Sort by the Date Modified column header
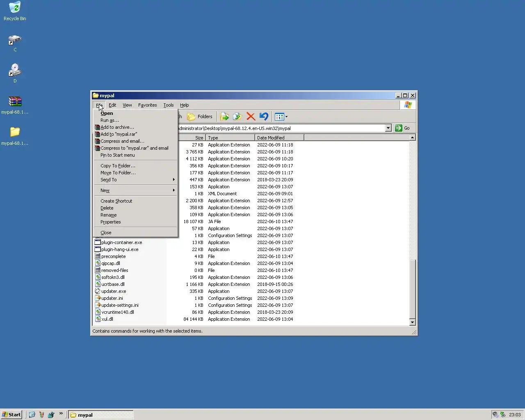This screenshot has height=420, width=525. pos(279,138)
